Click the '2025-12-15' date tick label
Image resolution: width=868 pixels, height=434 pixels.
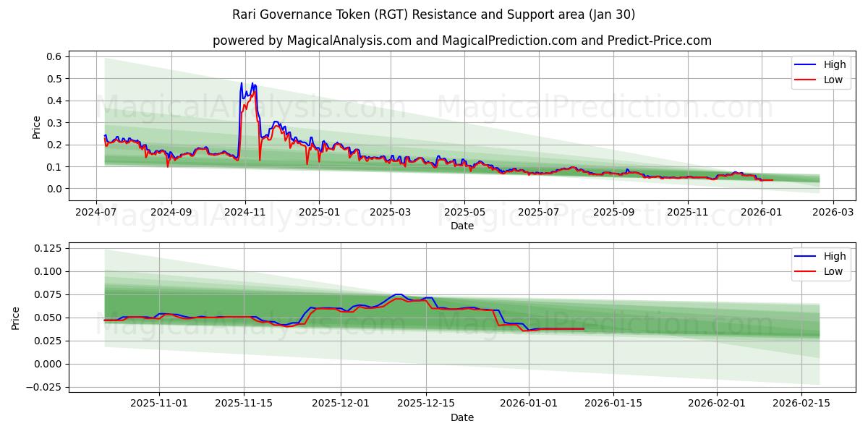pos(425,404)
